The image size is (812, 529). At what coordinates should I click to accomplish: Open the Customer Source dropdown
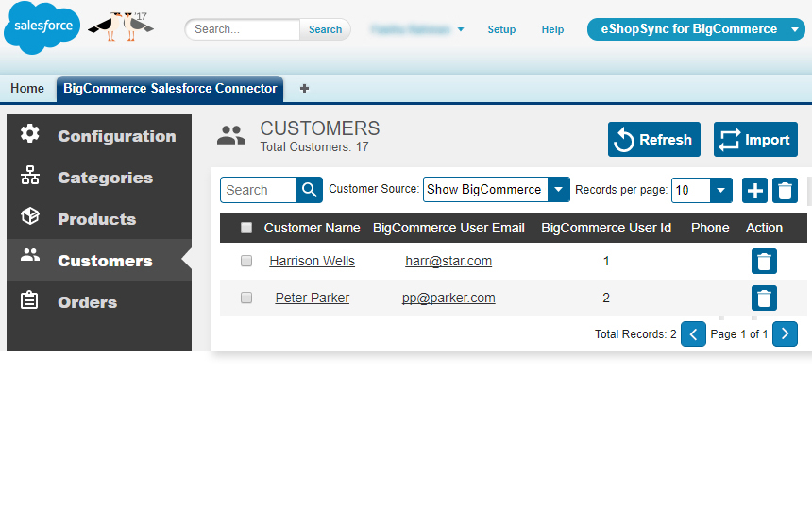click(x=496, y=190)
